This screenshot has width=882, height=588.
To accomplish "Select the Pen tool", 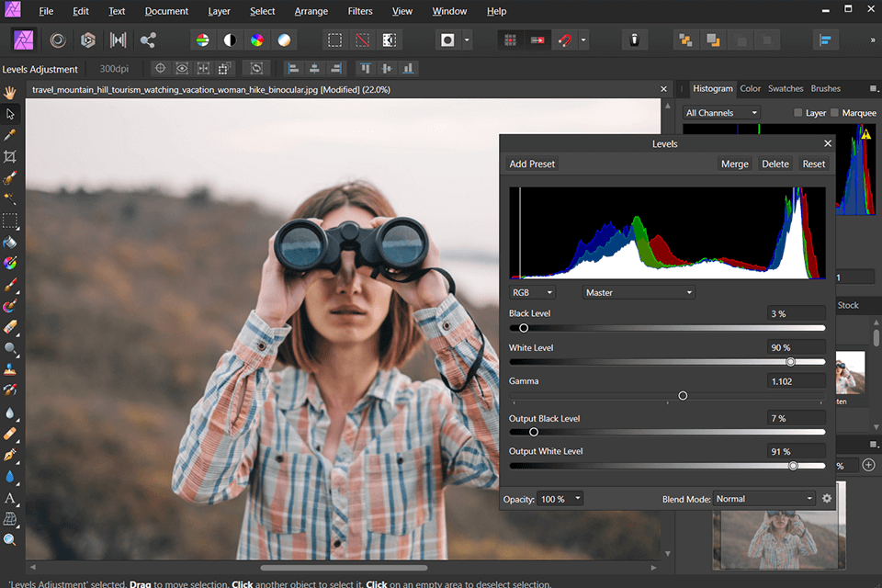I will click(10, 455).
